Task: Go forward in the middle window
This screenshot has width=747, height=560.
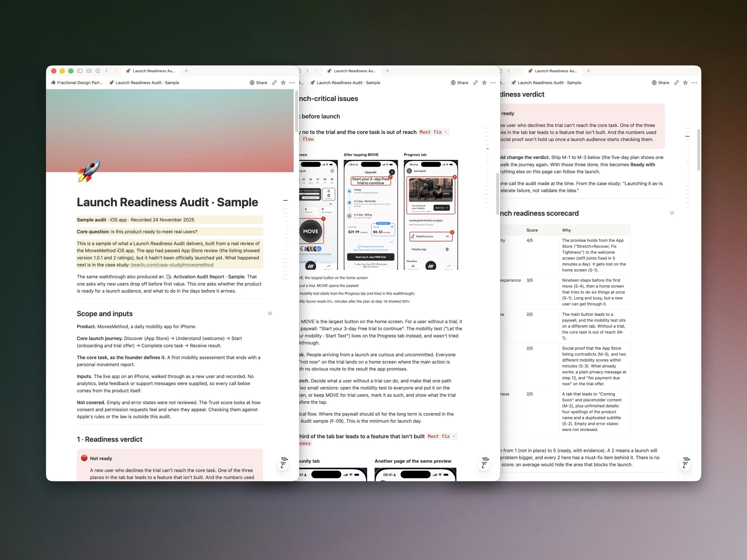Action: click(316, 71)
